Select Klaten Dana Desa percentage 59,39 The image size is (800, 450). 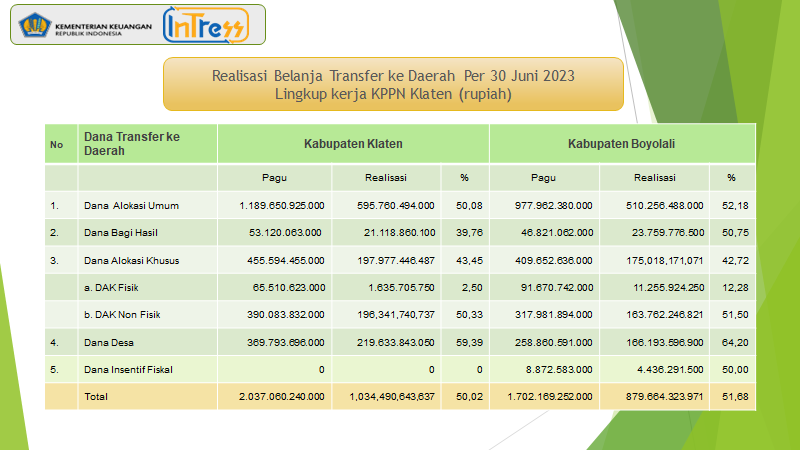(463, 343)
